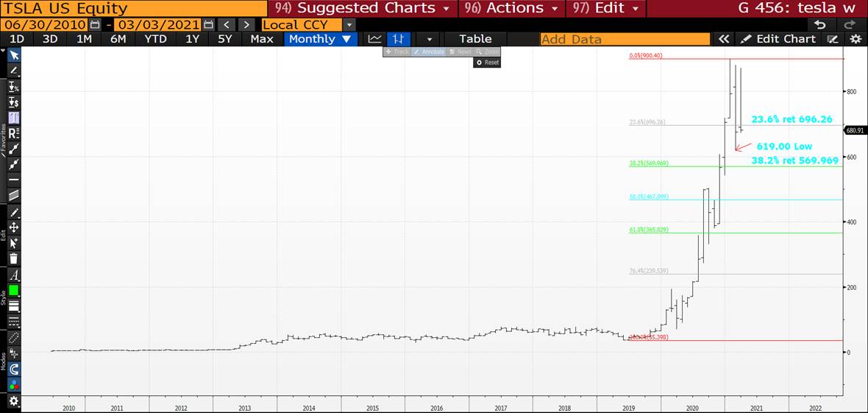The height and width of the screenshot is (413, 868).
Task: Select the dollar change measure tool
Action: click(x=14, y=102)
